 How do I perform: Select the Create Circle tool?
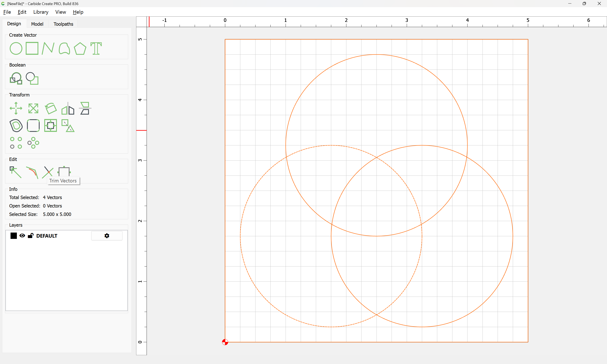(x=16, y=48)
